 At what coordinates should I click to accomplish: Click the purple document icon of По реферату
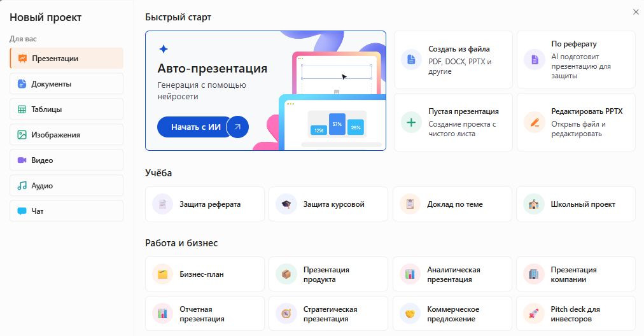tap(535, 60)
